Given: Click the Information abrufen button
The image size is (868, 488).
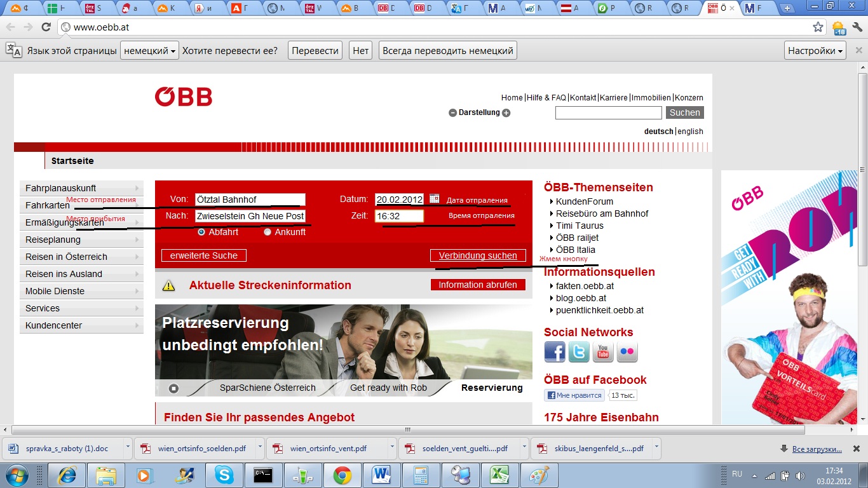Looking at the screenshot, I should point(478,285).
